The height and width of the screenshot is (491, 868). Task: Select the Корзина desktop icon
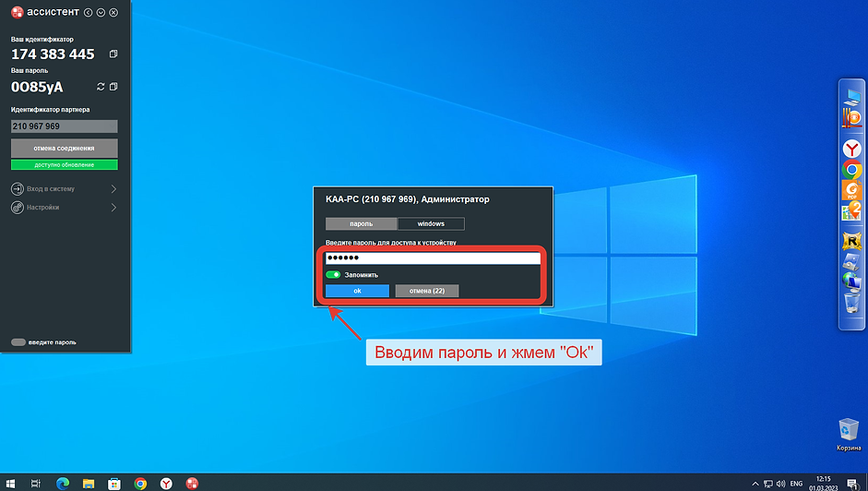(x=849, y=435)
